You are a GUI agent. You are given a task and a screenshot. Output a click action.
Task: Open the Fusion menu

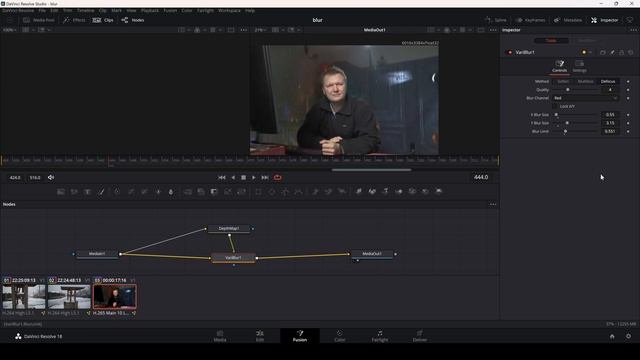[x=170, y=10]
